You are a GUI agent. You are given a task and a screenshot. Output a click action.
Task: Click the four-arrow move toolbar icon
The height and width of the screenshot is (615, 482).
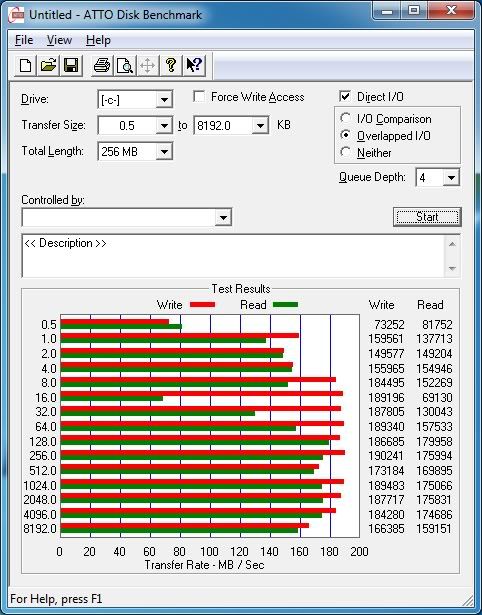click(x=147, y=65)
